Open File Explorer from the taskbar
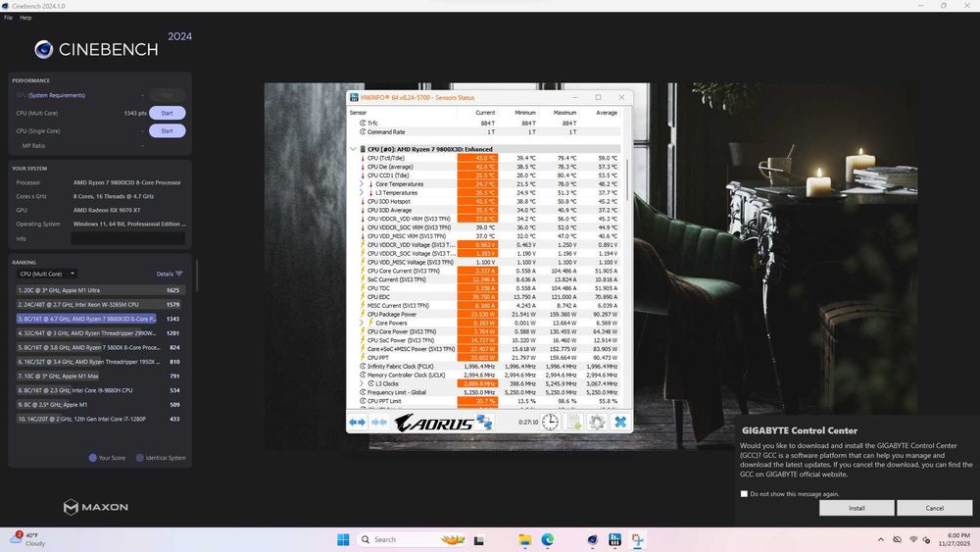 pos(525,539)
